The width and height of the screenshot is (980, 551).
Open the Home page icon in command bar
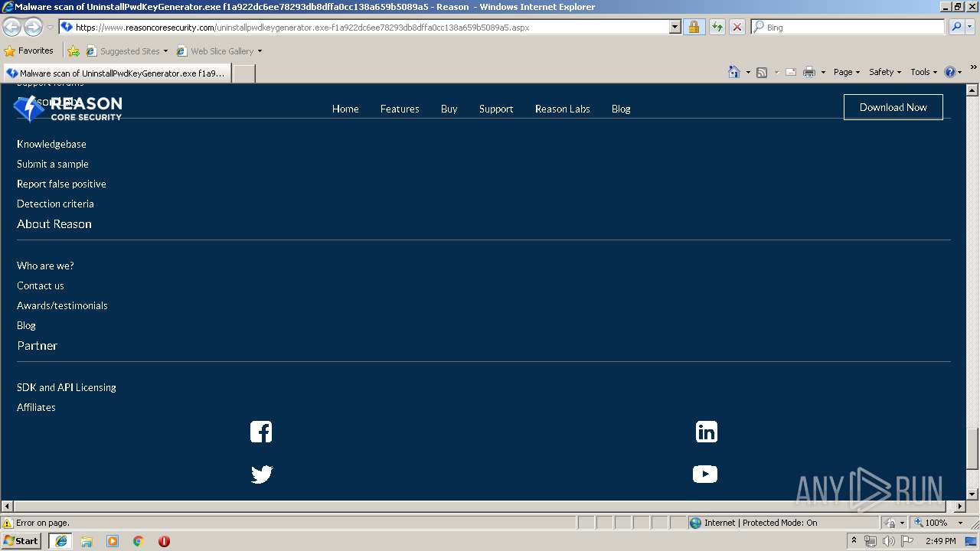point(734,72)
